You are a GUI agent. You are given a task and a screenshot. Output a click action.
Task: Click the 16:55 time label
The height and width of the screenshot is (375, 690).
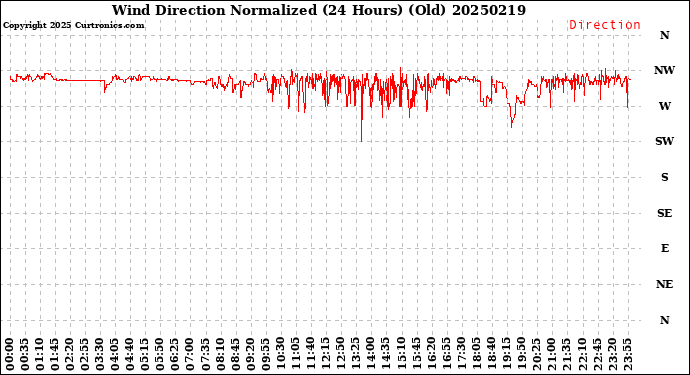pyautogui.click(x=446, y=355)
